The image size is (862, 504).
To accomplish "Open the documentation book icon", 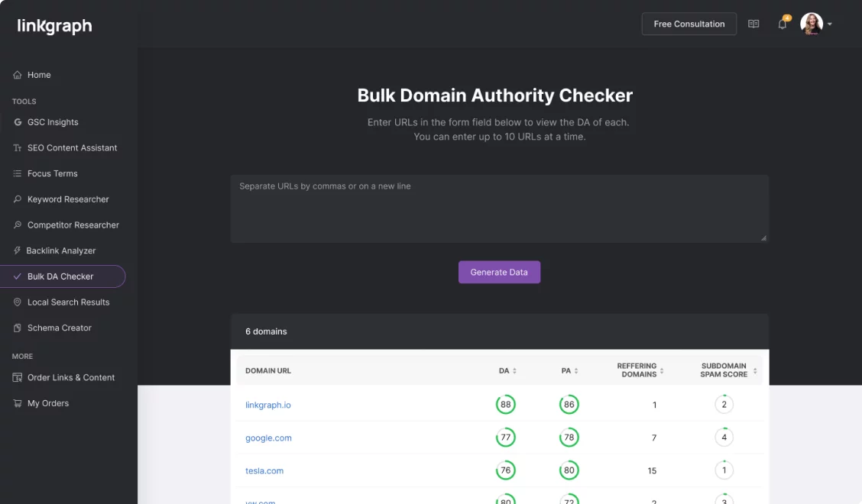I will 753,24.
